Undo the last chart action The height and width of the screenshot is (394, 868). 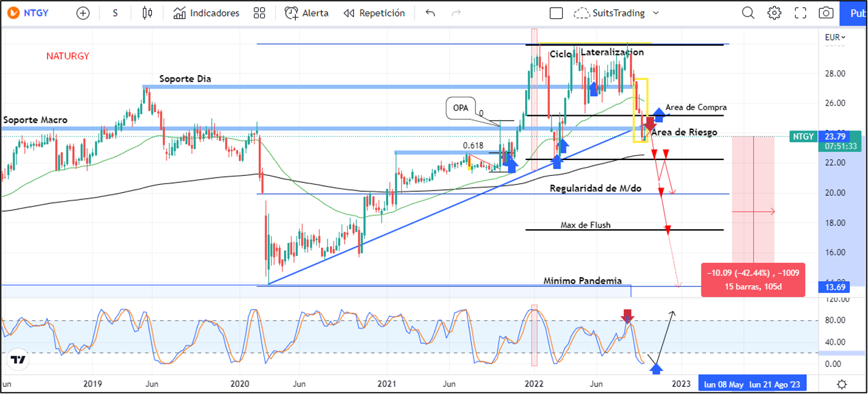click(x=430, y=13)
